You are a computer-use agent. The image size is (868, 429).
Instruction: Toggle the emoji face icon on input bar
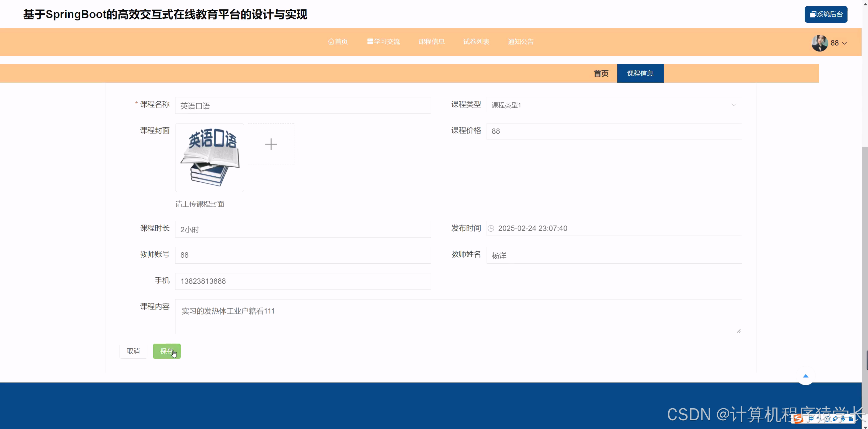point(827,419)
